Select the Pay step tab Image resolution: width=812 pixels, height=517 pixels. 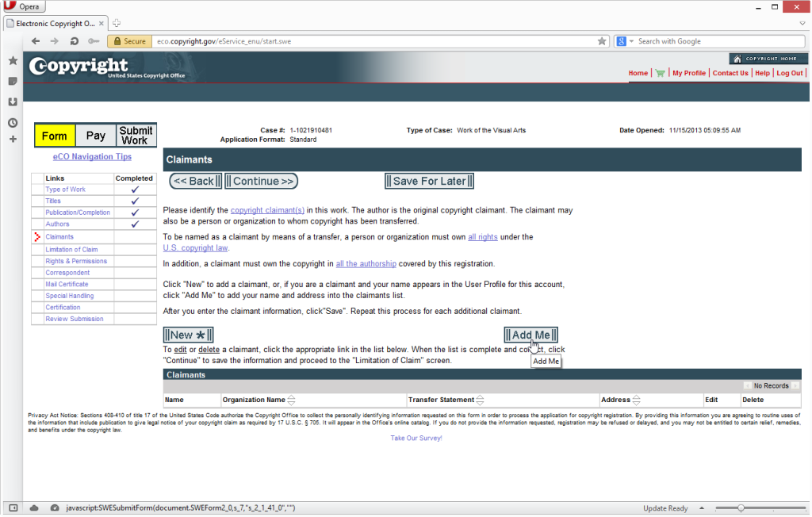point(96,136)
